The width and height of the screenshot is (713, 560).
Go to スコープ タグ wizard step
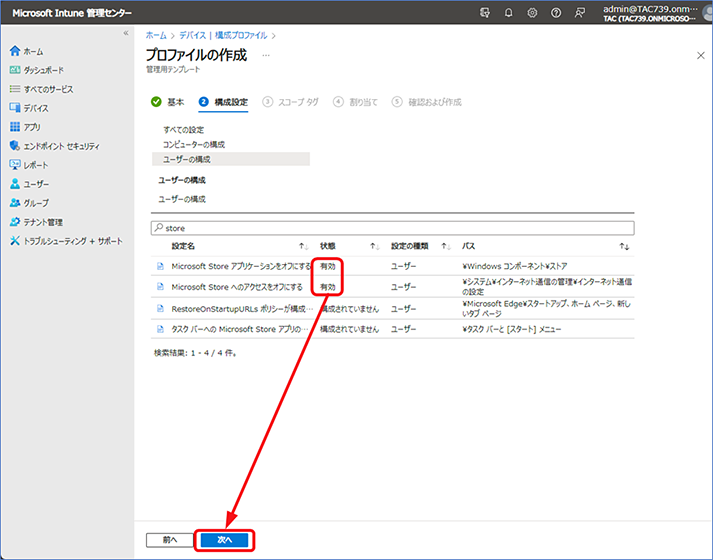(291, 102)
